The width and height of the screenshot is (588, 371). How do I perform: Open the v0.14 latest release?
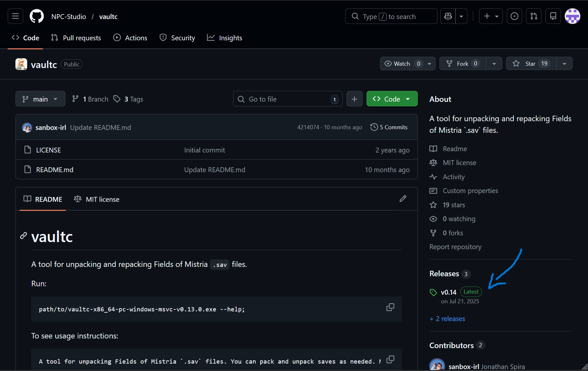pos(448,292)
